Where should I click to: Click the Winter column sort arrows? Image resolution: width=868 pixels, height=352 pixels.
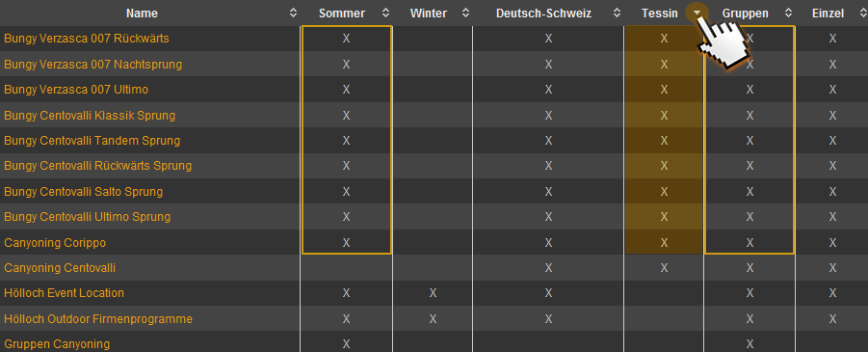[x=466, y=14]
